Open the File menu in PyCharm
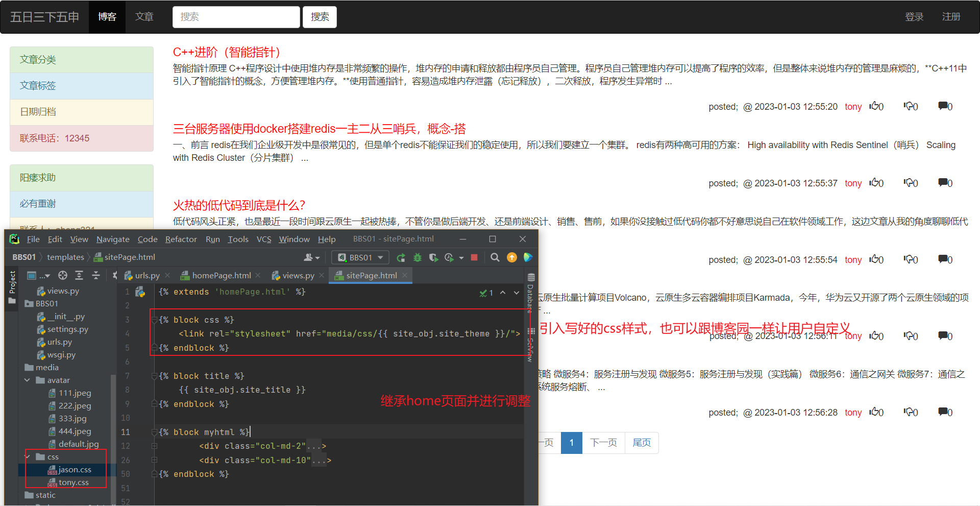 (x=33, y=239)
